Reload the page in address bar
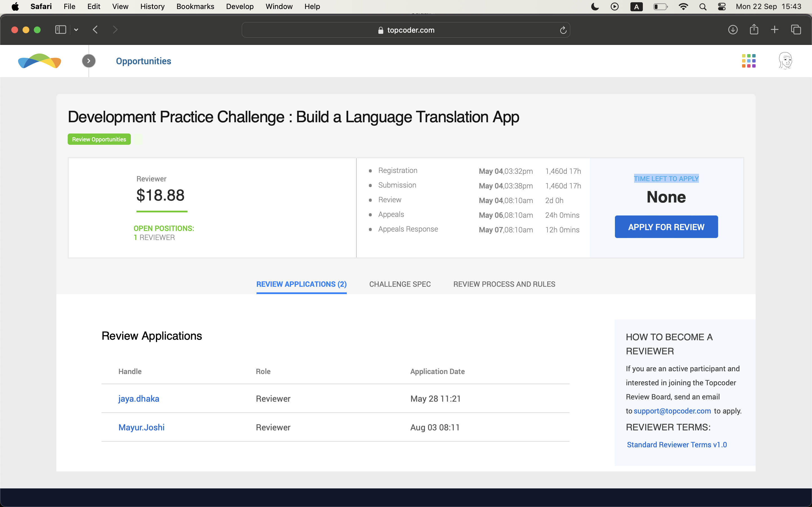The width and height of the screenshot is (812, 507). pos(563,30)
